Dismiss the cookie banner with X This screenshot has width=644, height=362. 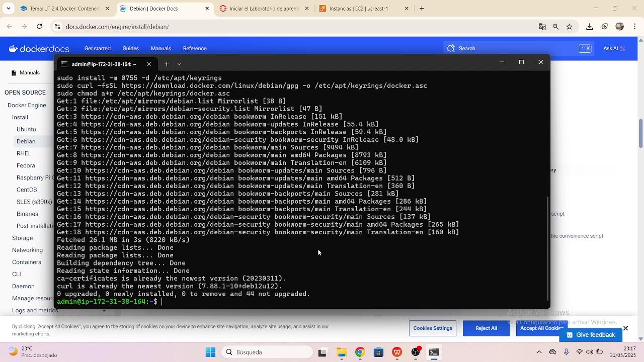[625, 328]
